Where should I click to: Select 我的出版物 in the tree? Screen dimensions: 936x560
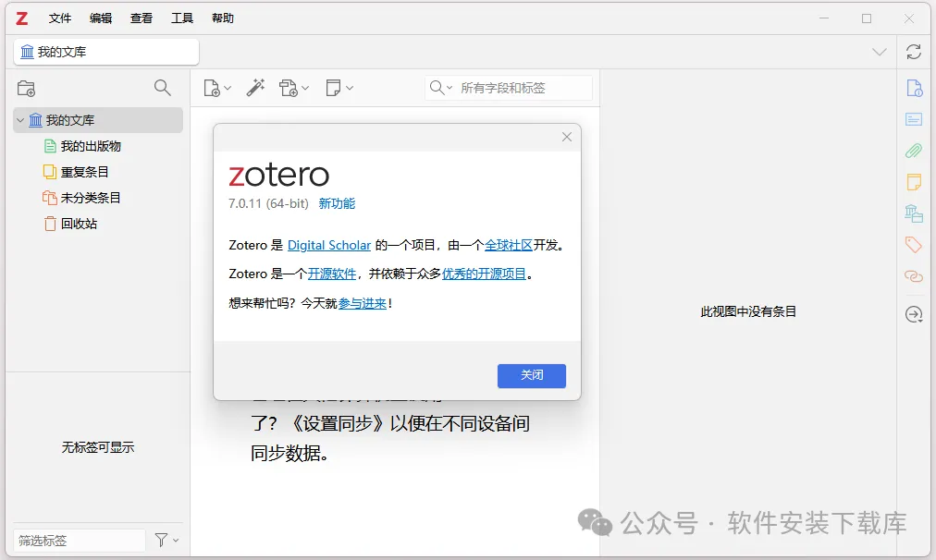point(91,146)
